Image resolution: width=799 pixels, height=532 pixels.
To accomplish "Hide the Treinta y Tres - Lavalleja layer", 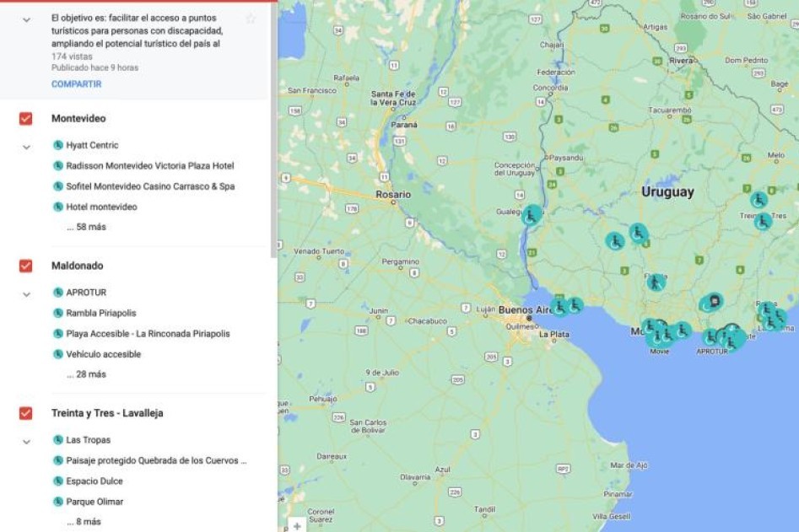I will click(x=26, y=413).
